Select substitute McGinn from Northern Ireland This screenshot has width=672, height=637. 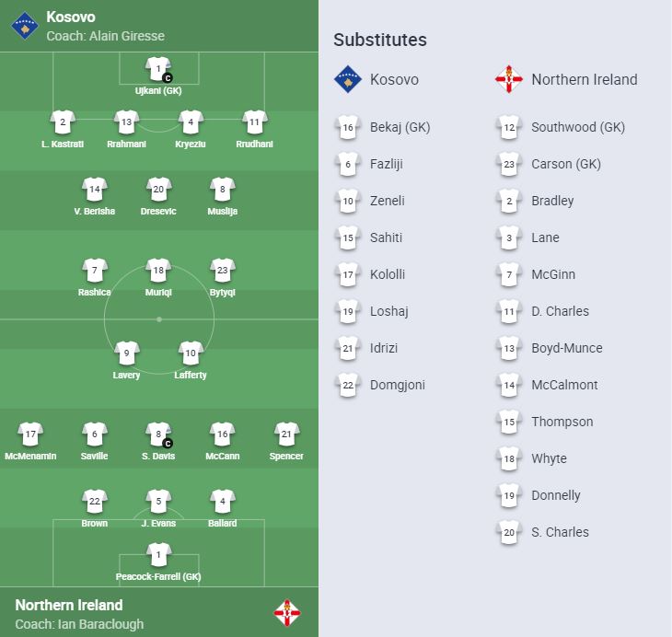[x=552, y=274]
